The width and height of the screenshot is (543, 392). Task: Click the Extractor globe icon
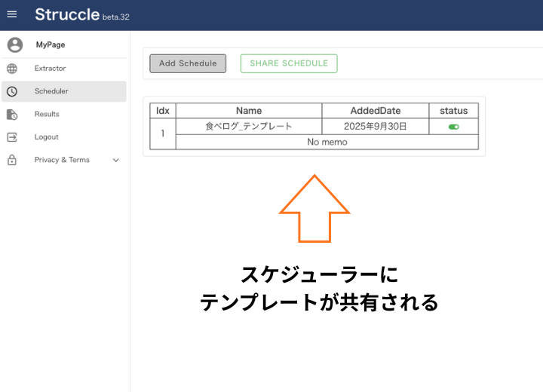point(12,69)
